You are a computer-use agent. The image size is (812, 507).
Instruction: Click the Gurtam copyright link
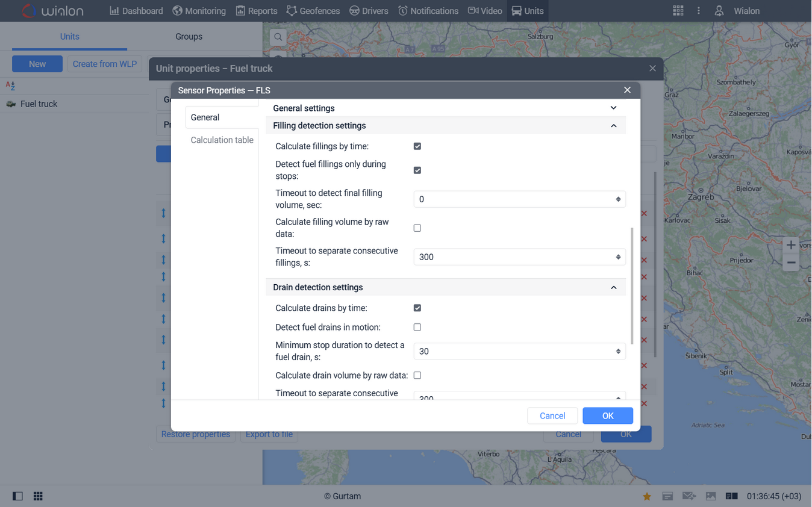click(x=343, y=496)
